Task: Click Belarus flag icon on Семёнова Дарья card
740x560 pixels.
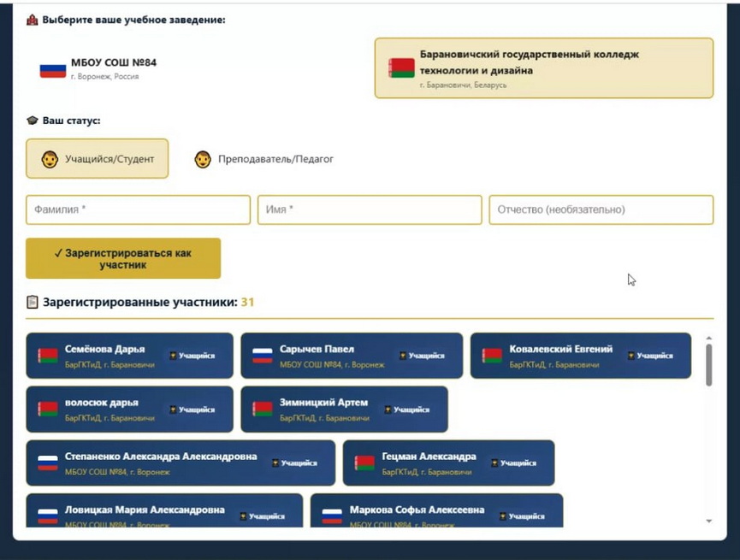Action: (x=48, y=356)
